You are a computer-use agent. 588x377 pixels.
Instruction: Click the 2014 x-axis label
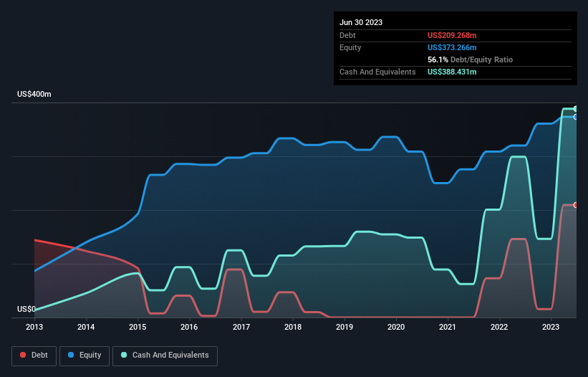click(x=86, y=327)
